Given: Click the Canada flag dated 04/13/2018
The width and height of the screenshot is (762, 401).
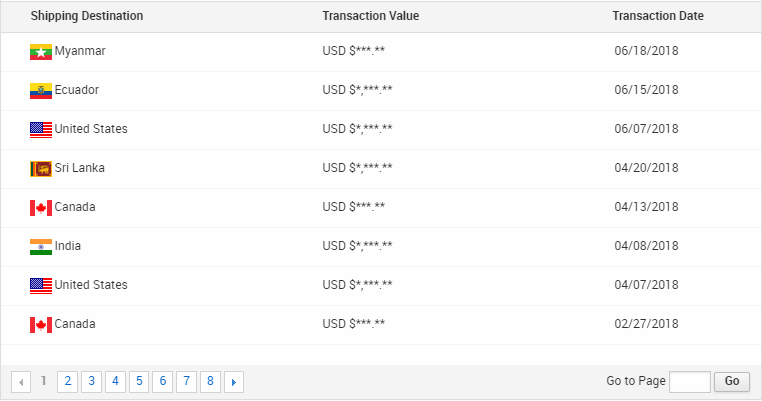Looking at the screenshot, I should tap(41, 207).
